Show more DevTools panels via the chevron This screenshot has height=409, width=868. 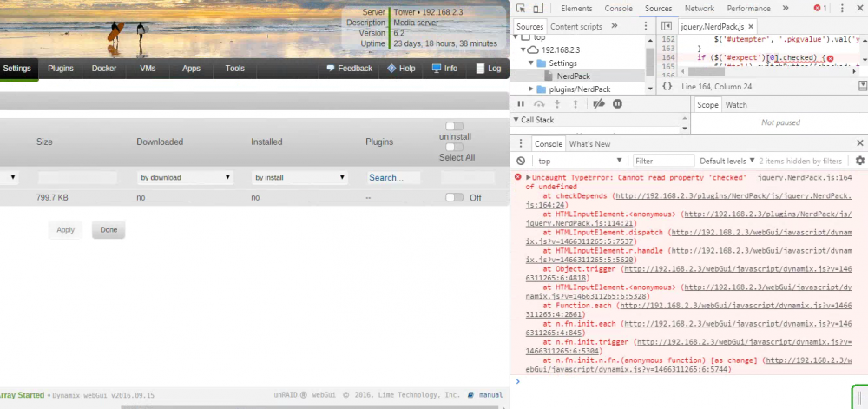[785, 9]
